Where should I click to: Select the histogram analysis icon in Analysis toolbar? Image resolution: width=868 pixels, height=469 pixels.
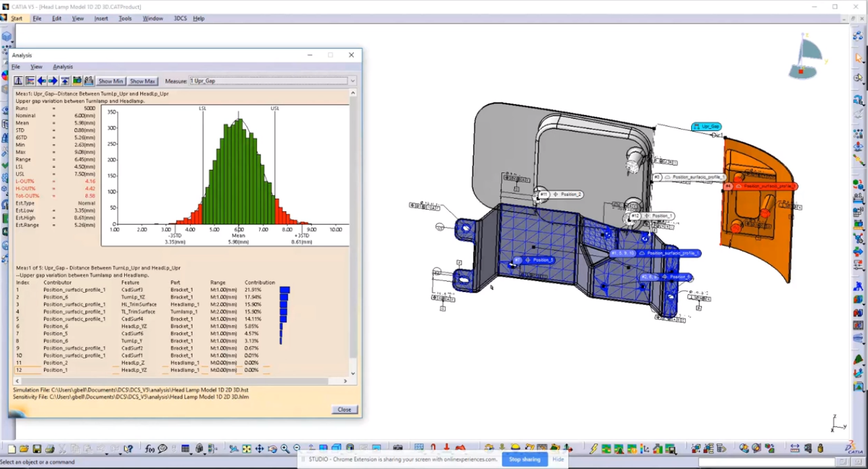(x=18, y=80)
